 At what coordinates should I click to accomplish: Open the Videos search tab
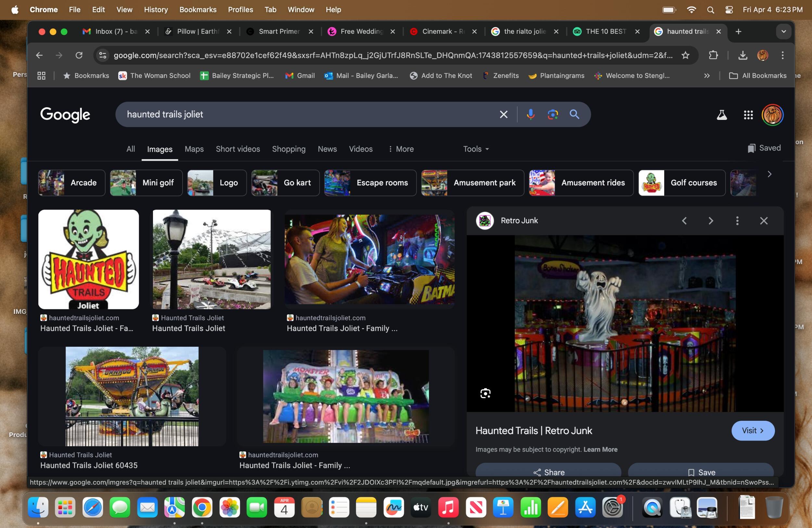click(x=361, y=149)
